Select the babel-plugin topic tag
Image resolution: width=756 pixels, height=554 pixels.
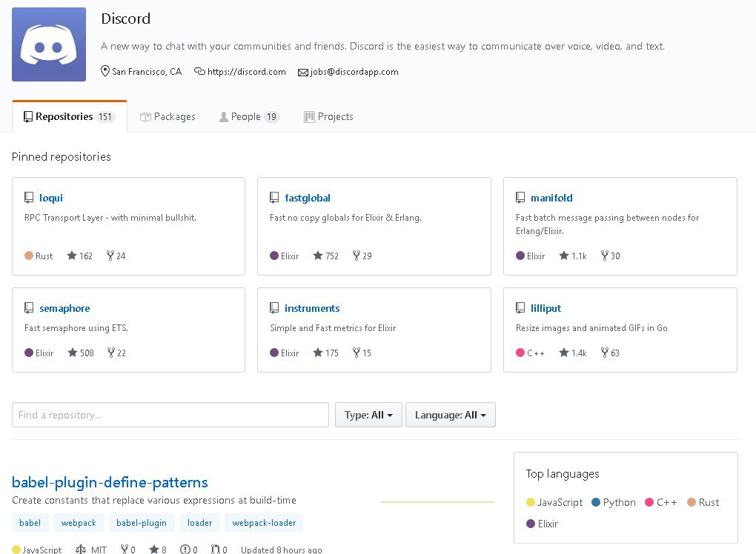142,523
